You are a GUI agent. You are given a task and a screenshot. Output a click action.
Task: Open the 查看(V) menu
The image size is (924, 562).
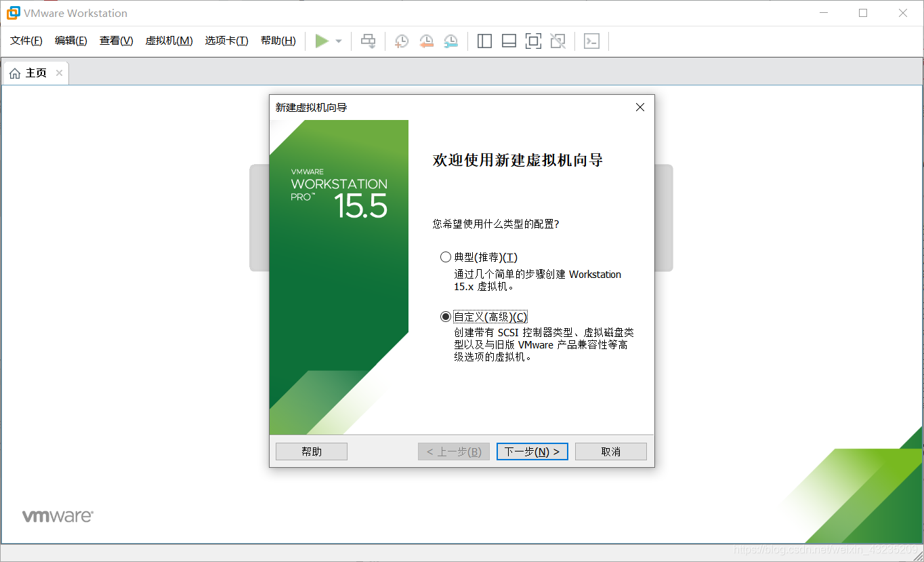pyautogui.click(x=116, y=41)
